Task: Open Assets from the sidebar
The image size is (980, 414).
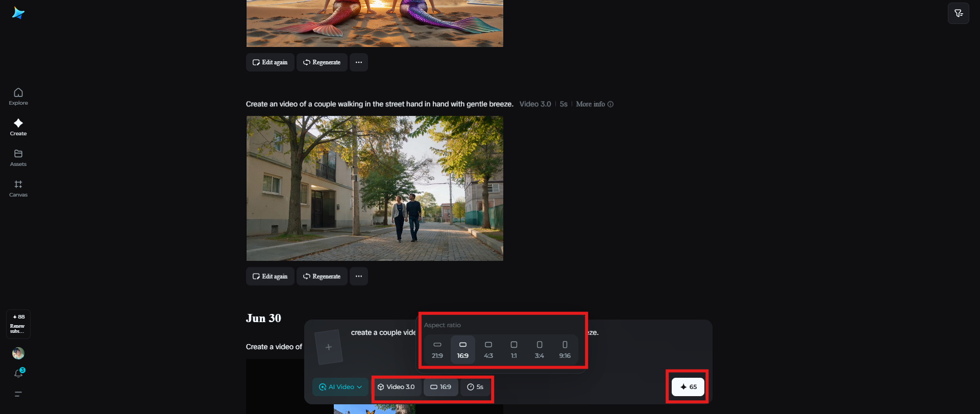Action: (x=18, y=158)
